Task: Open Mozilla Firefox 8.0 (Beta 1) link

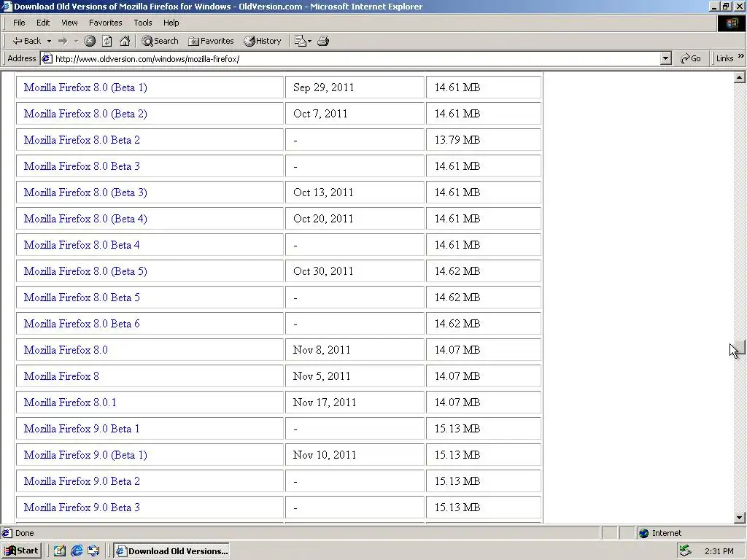Action: click(85, 87)
